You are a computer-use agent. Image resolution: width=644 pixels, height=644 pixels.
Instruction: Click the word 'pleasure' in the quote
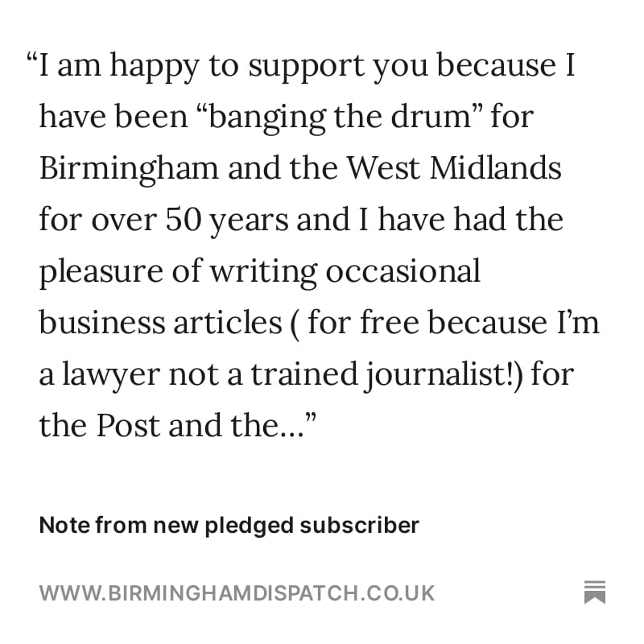pyautogui.click(x=101, y=272)
